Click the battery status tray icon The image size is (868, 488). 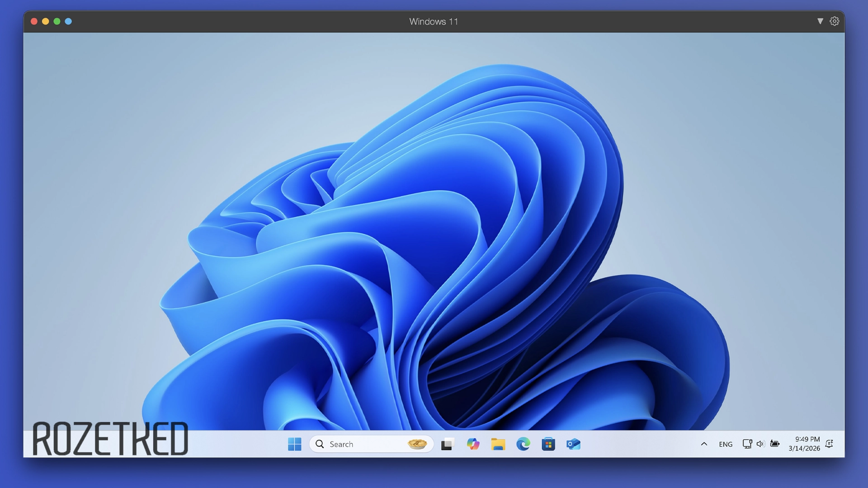pos(775,444)
